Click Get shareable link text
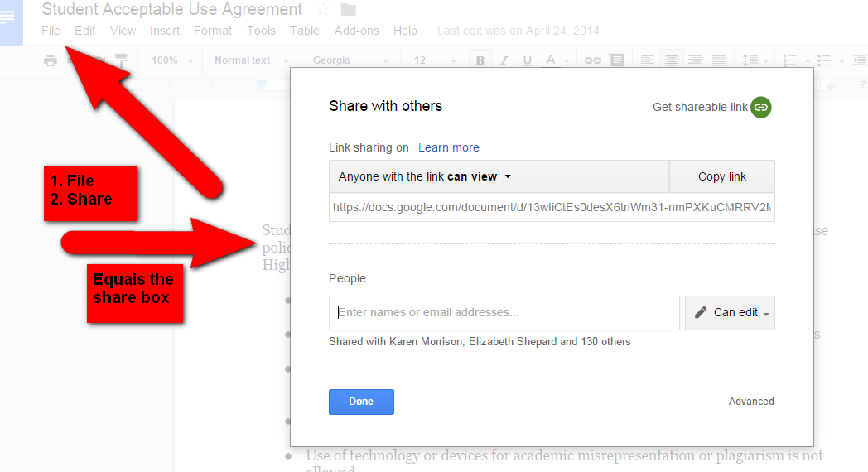 point(700,107)
